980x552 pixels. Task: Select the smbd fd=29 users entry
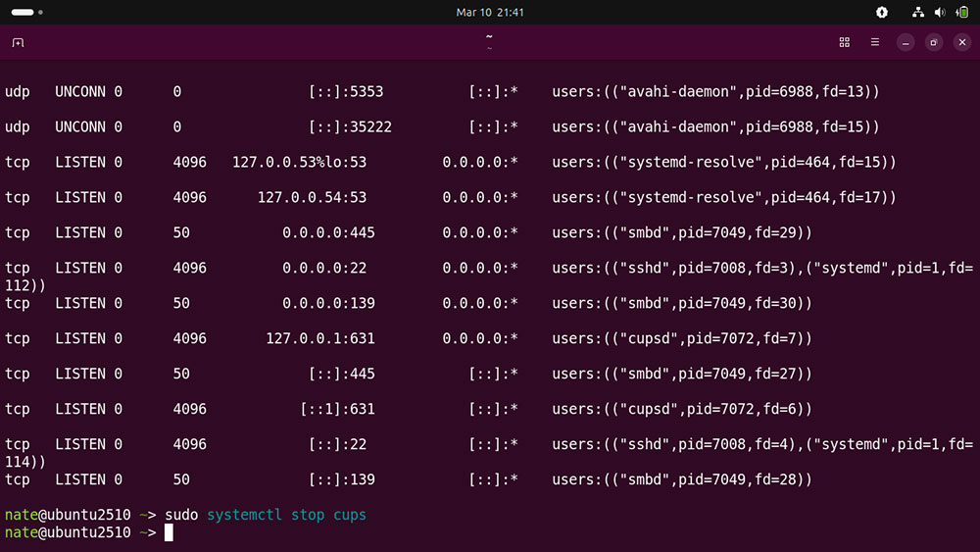682,232
